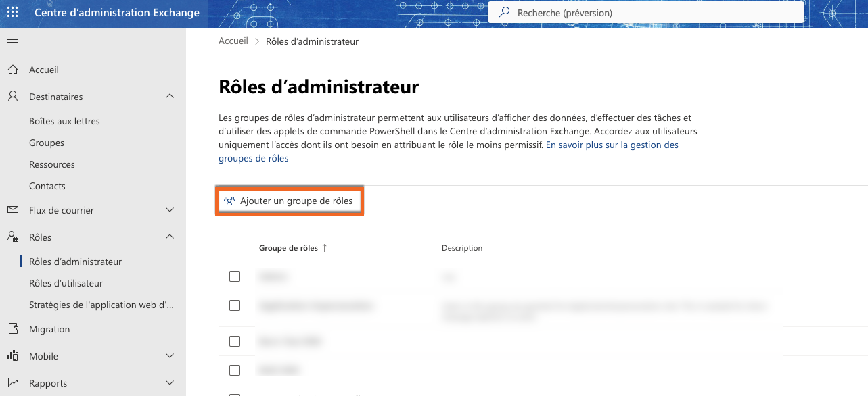The width and height of the screenshot is (868, 396).
Task: Select the Destinataires person icon
Action: click(12, 96)
